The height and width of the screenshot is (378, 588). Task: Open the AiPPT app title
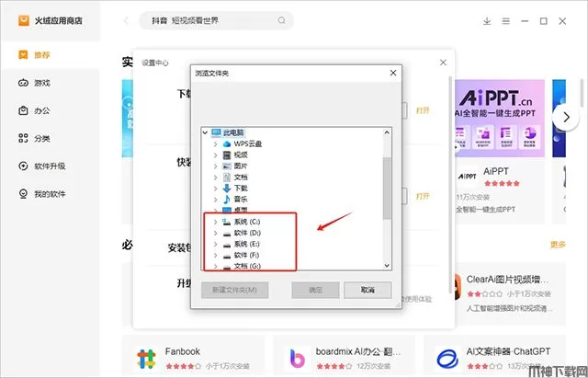pyautogui.click(x=496, y=171)
